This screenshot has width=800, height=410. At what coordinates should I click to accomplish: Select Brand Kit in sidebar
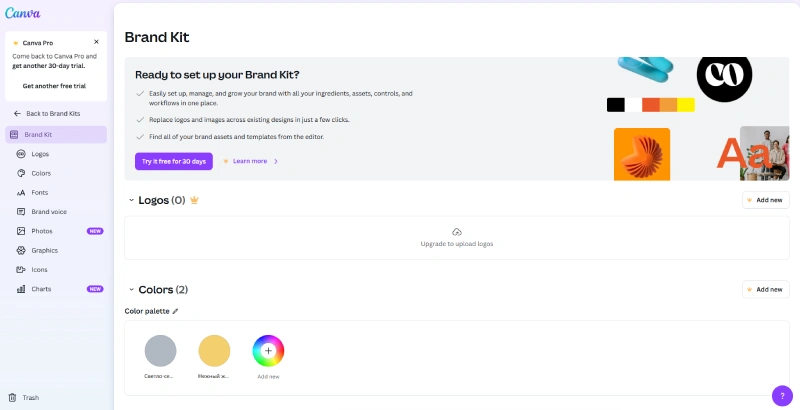[x=56, y=135]
